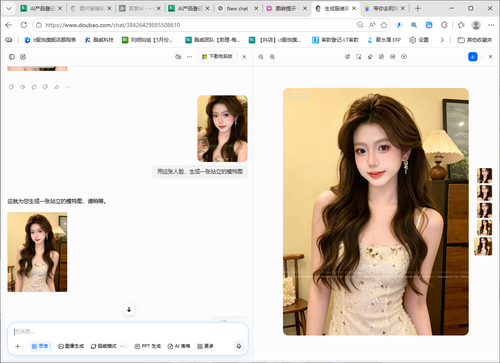The image size is (500, 363).
Task: Open the three-dots menu in chat header
Action: tap(189, 57)
